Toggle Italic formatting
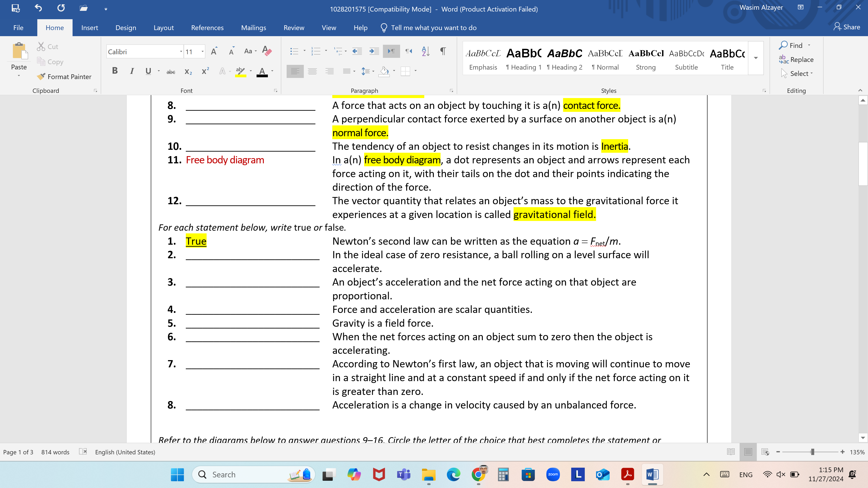This screenshot has width=868, height=488. click(x=132, y=71)
